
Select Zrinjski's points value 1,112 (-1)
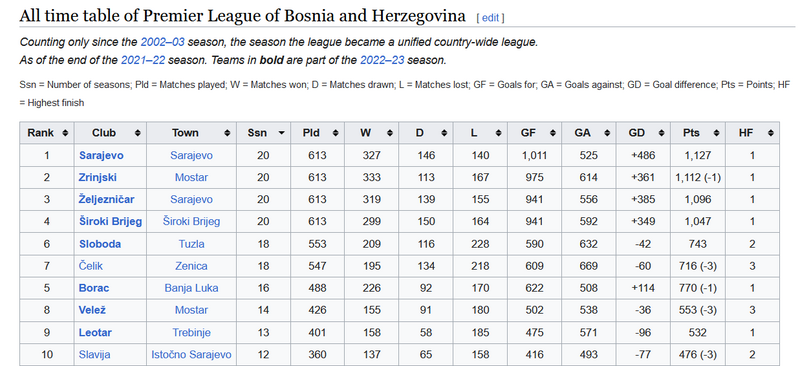698,178
